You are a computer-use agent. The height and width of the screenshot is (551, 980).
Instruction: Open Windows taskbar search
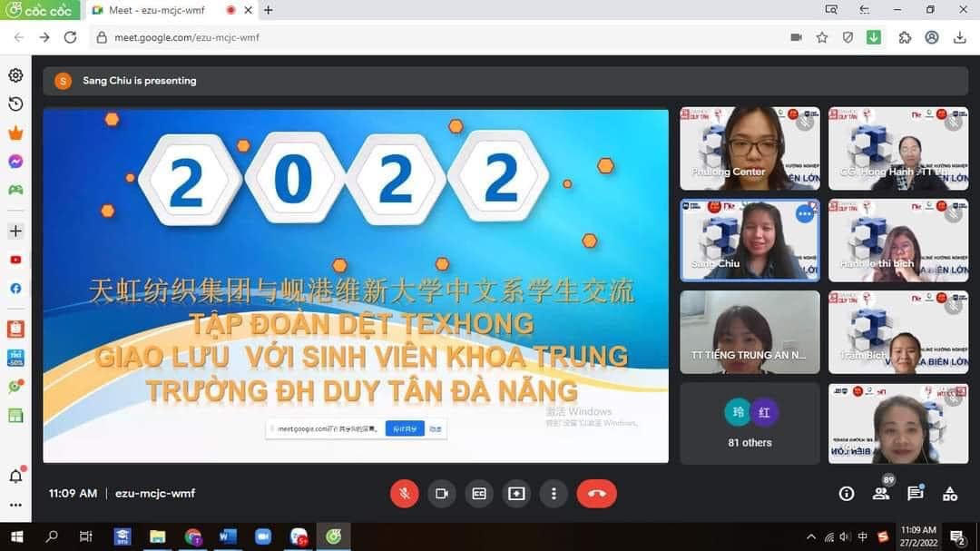click(x=52, y=536)
